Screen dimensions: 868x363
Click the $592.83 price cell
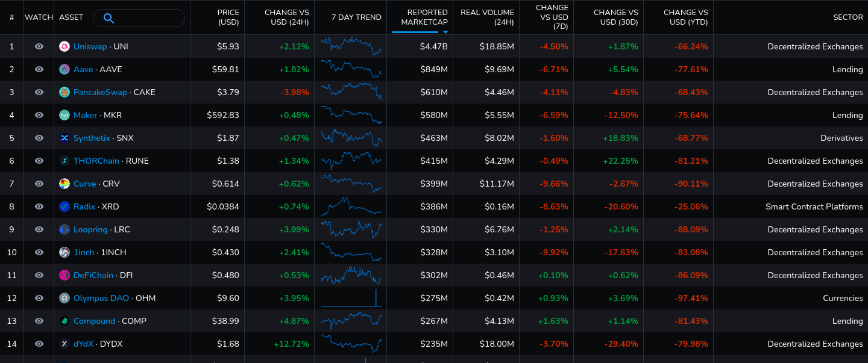[223, 115]
